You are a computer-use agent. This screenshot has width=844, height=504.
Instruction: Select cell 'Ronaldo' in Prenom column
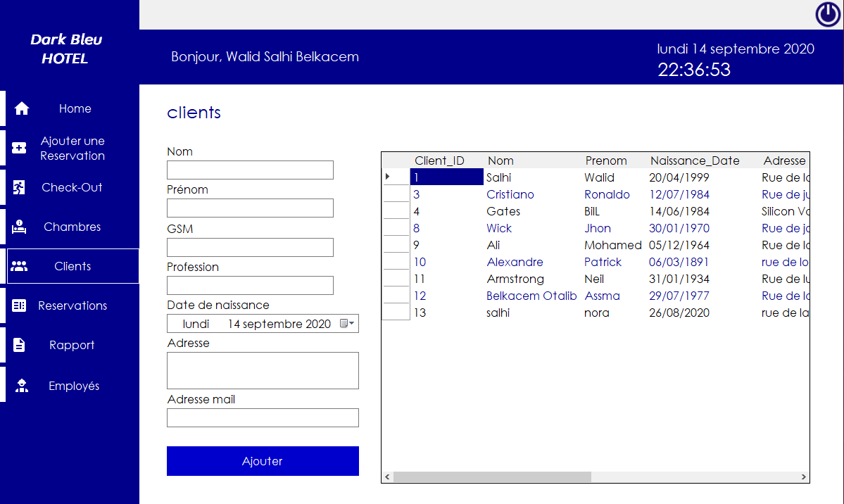click(607, 194)
